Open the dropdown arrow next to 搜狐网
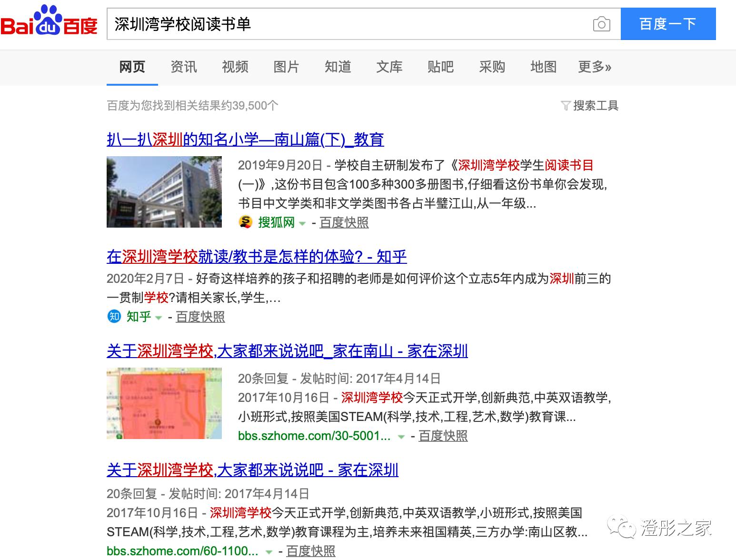 click(x=303, y=223)
